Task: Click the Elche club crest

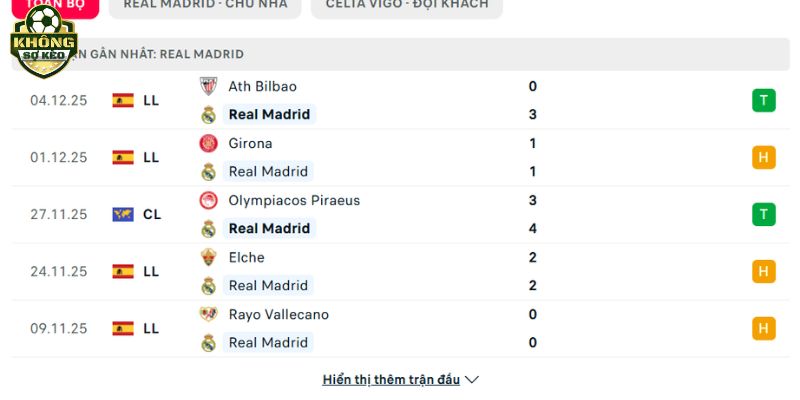Action: [x=208, y=257]
